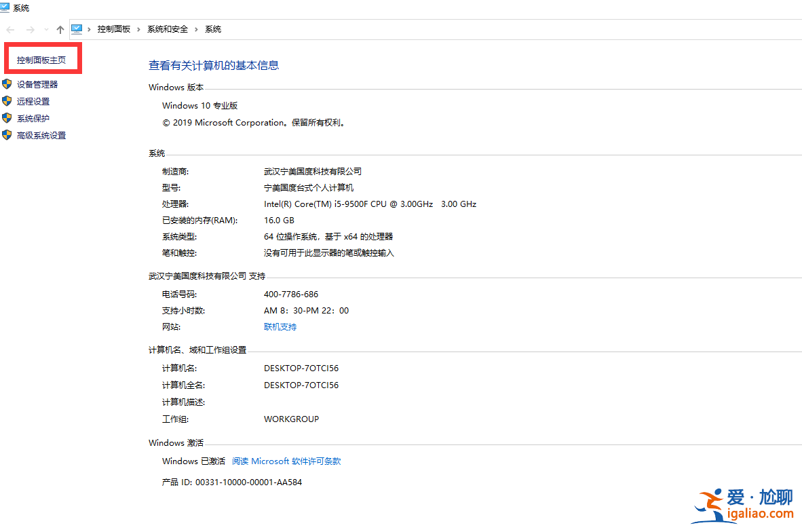Open 联机支持 link
Viewport: 802px width, 532px height.
pyautogui.click(x=280, y=326)
